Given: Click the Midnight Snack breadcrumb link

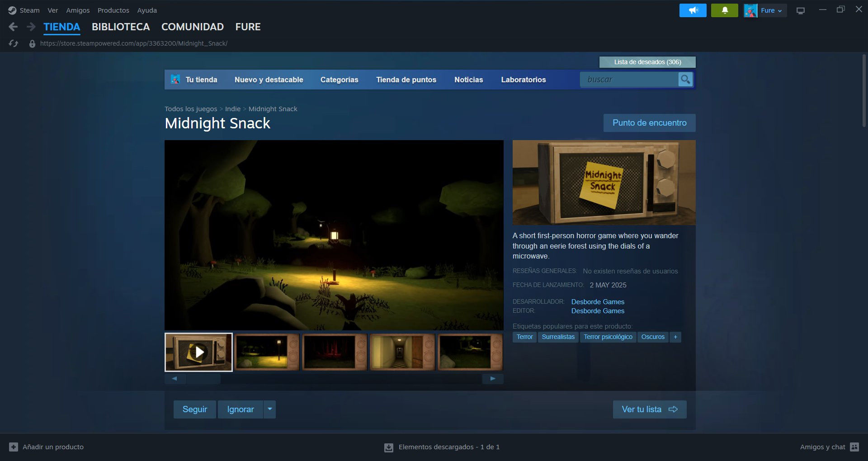Looking at the screenshot, I should click(x=273, y=109).
